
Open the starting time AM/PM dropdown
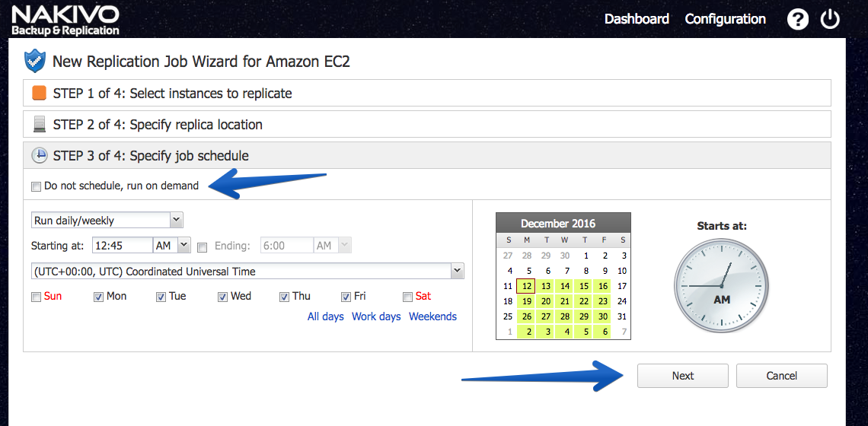pyautogui.click(x=172, y=245)
